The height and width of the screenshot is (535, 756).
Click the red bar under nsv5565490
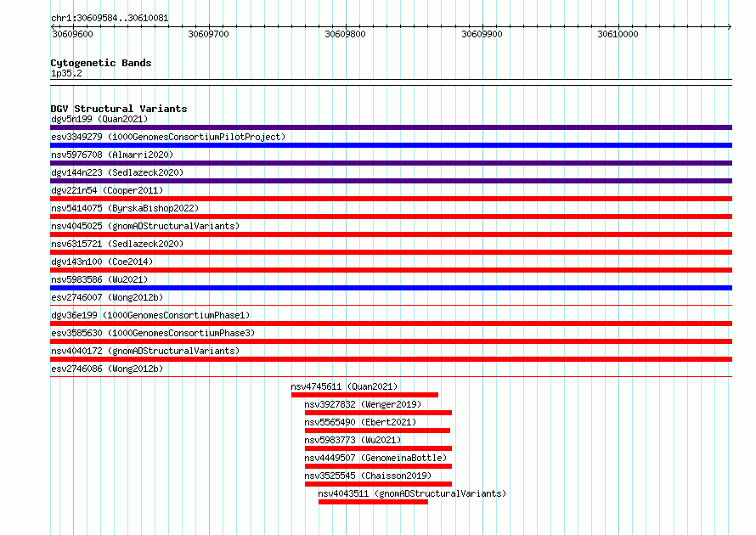pos(377,431)
